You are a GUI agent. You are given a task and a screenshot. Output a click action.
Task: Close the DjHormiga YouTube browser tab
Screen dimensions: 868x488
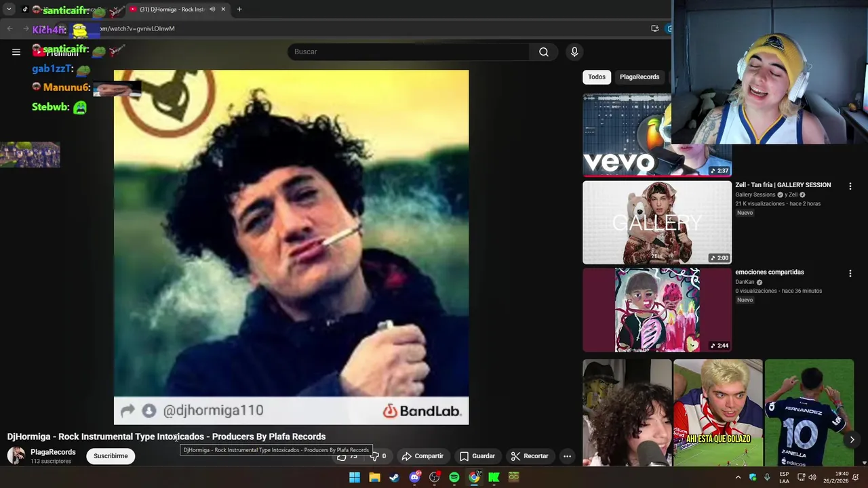pos(223,9)
